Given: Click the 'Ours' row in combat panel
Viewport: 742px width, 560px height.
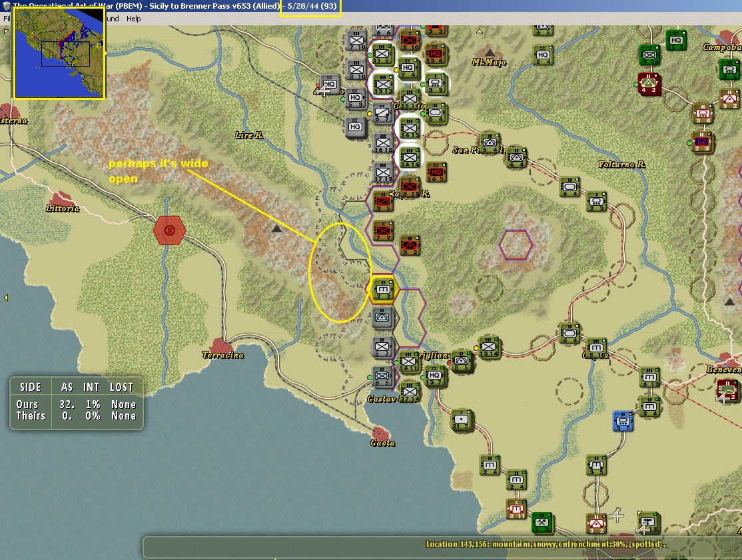Looking at the screenshot, I should click(x=76, y=404).
